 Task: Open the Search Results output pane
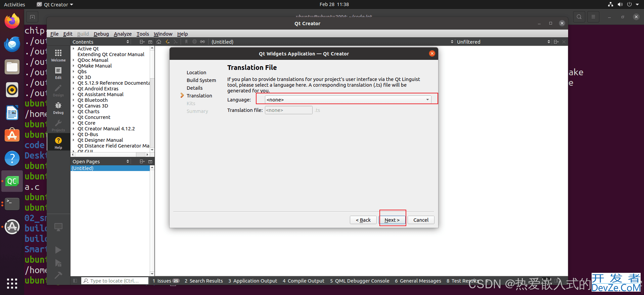[x=203, y=281]
